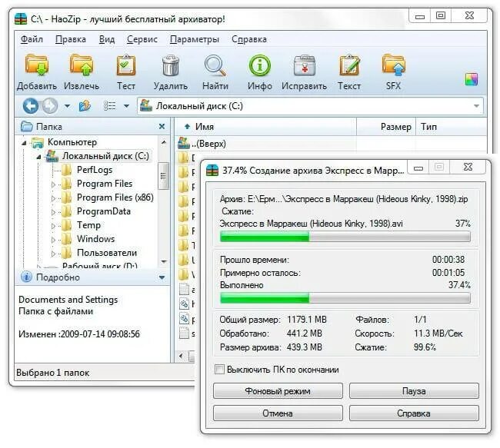500x448 pixels.
Task: Click the Добавить (Add) toolbar icon
Action: [37, 65]
